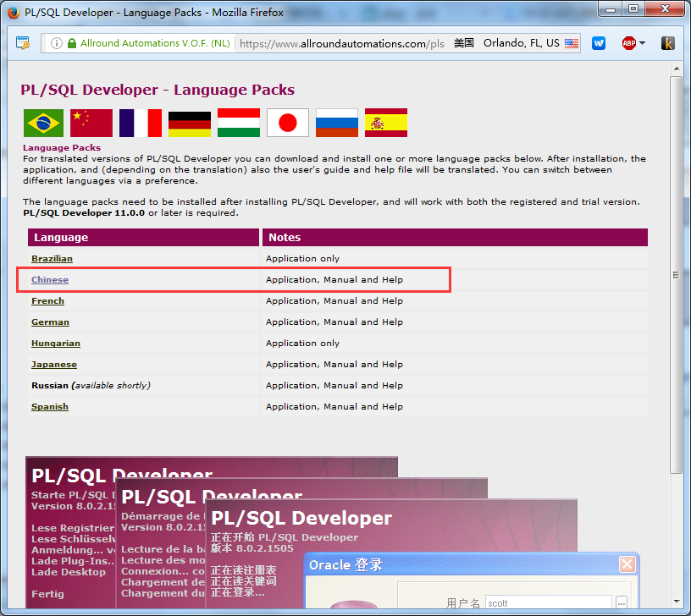
Task: Click the page URL in the address bar
Action: pos(342,44)
